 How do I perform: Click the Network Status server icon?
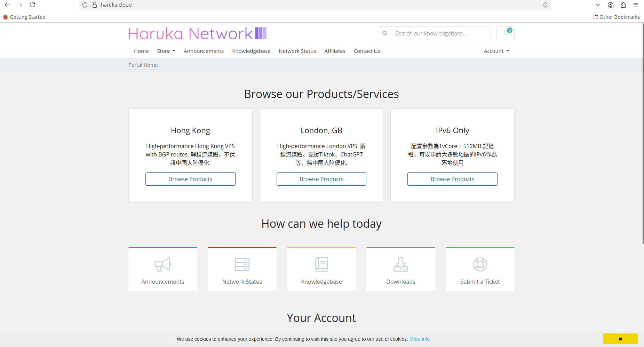pos(242,264)
